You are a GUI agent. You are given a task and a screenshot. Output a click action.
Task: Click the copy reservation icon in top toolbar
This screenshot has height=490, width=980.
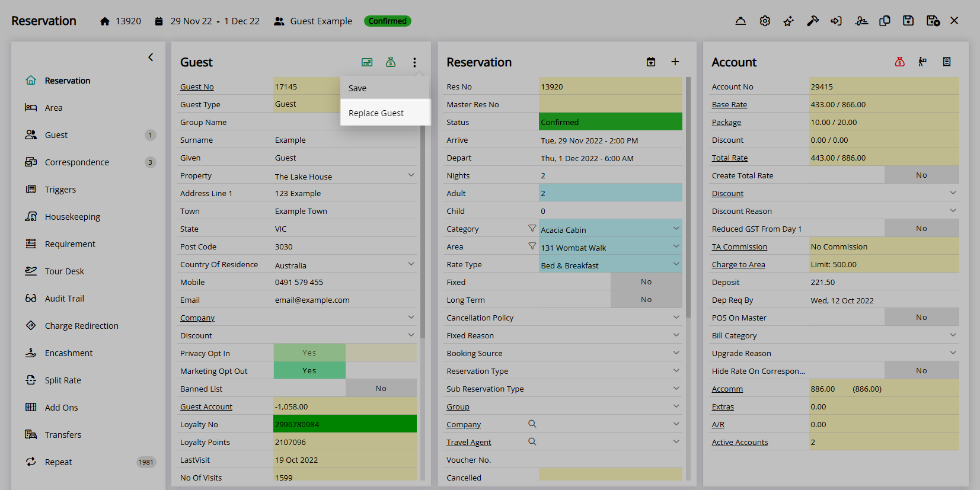click(x=885, y=21)
